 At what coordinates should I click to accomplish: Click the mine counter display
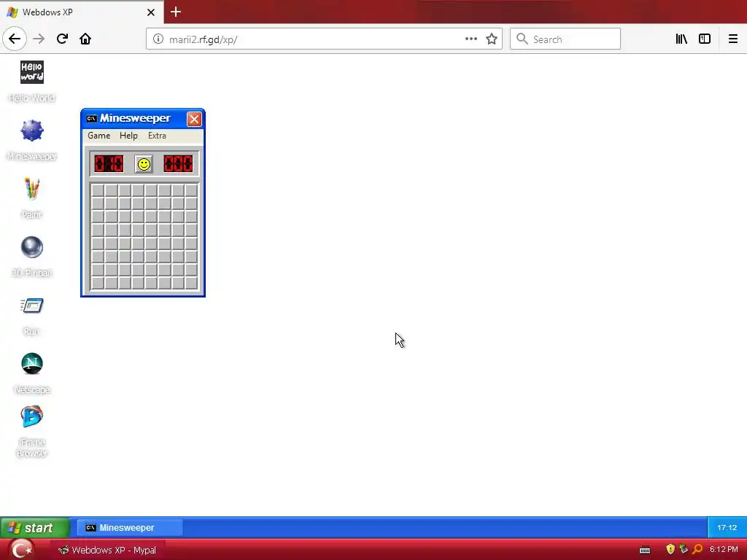point(109,164)
